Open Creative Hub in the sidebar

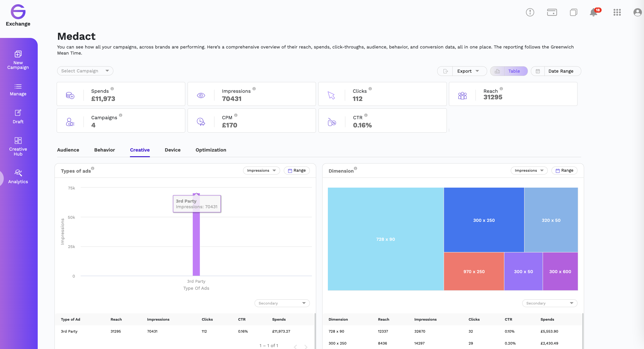click(x=18, y=146)
